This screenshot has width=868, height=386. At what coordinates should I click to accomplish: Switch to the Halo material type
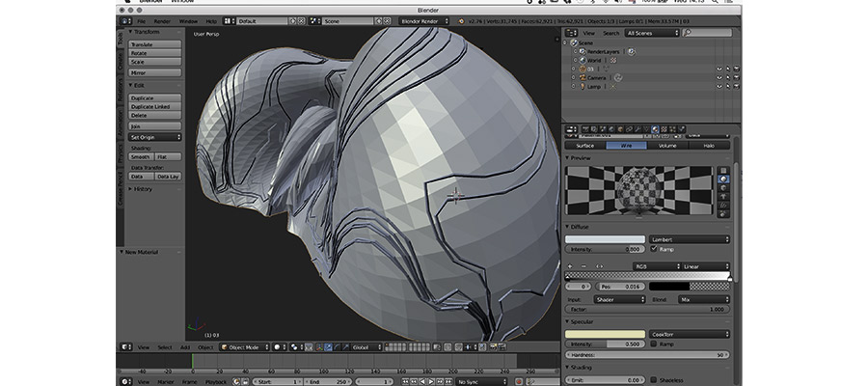(x=710, y=146)
